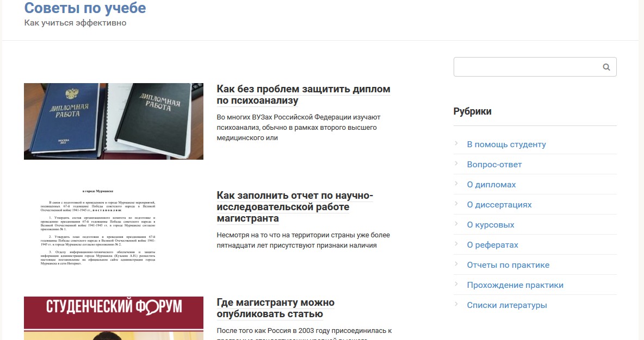
Task: Click the 'Студенческий форум' thumbnail image
Action: pos(113,318)
